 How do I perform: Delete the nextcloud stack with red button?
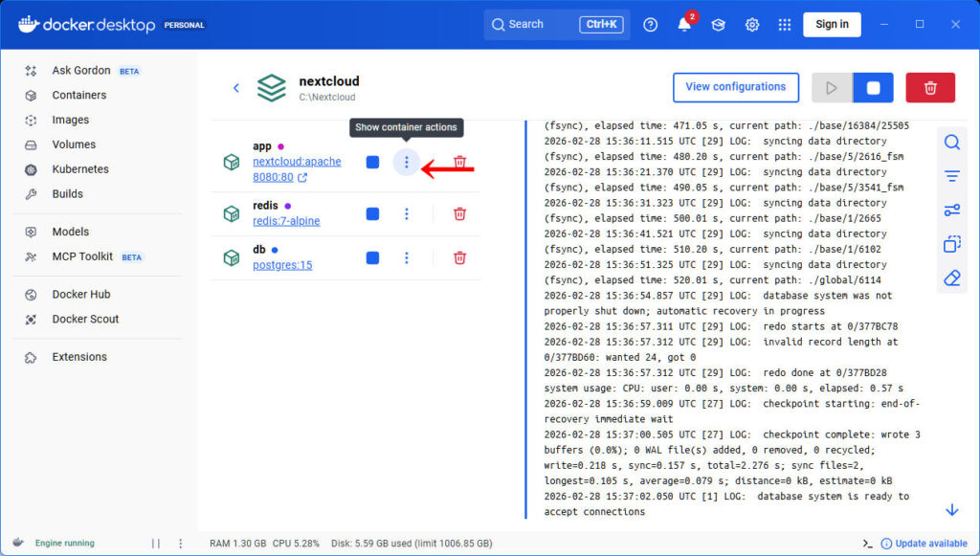929,87
